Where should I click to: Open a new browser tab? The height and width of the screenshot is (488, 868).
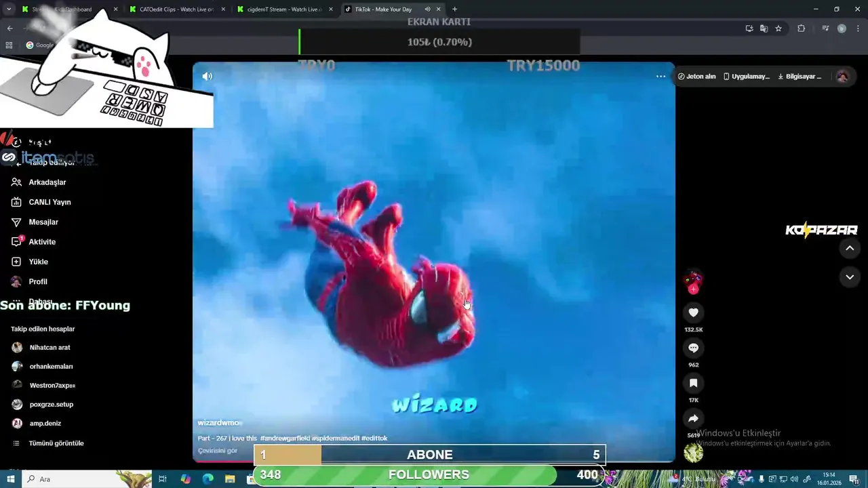point(454,9)
